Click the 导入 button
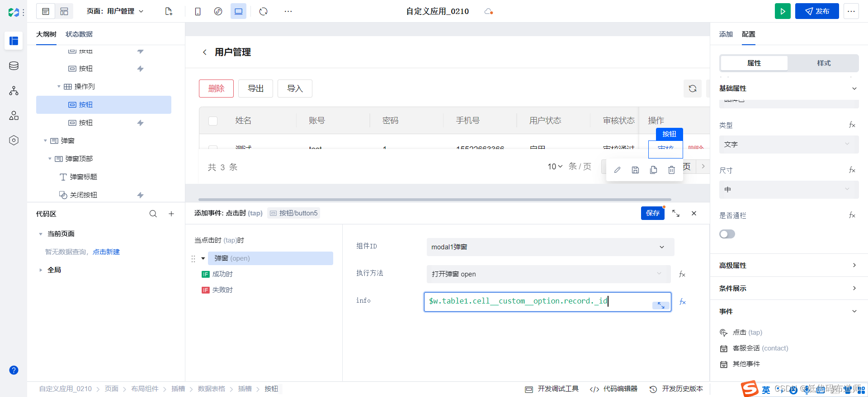 point(295,89)
